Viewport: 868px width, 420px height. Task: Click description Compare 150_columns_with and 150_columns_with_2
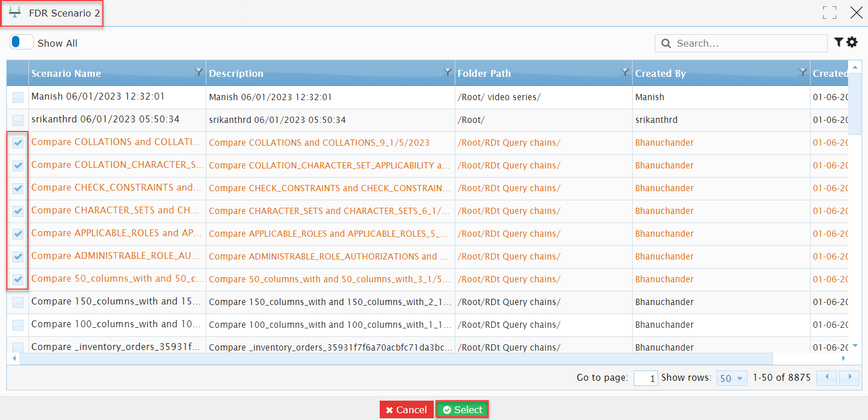[x=330, y=302]
